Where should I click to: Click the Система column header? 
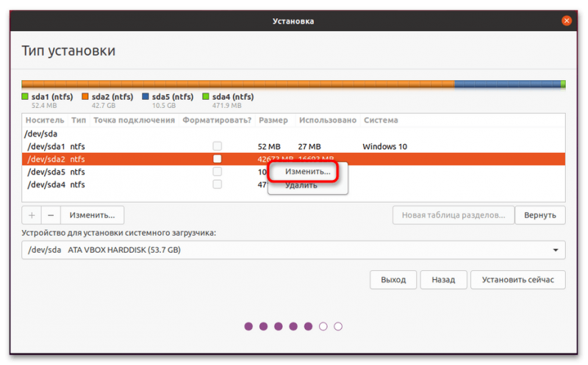[x=381, y=120]
